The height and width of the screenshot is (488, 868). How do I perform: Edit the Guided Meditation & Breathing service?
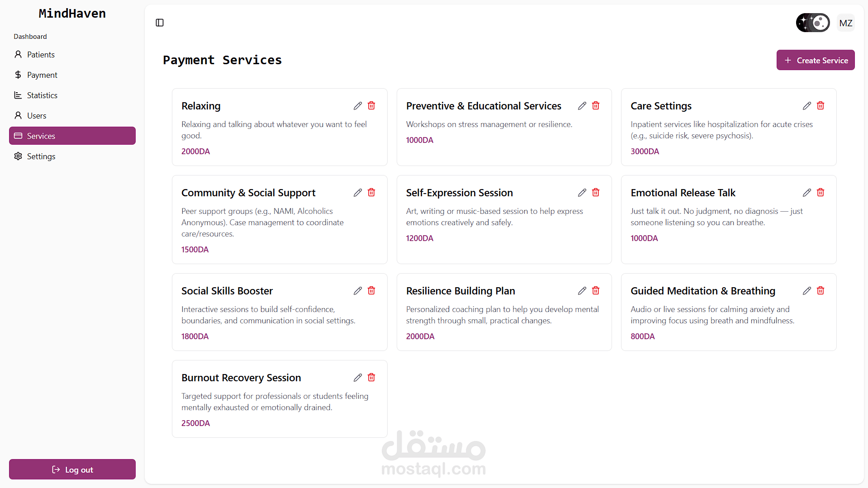coord(806,291)
